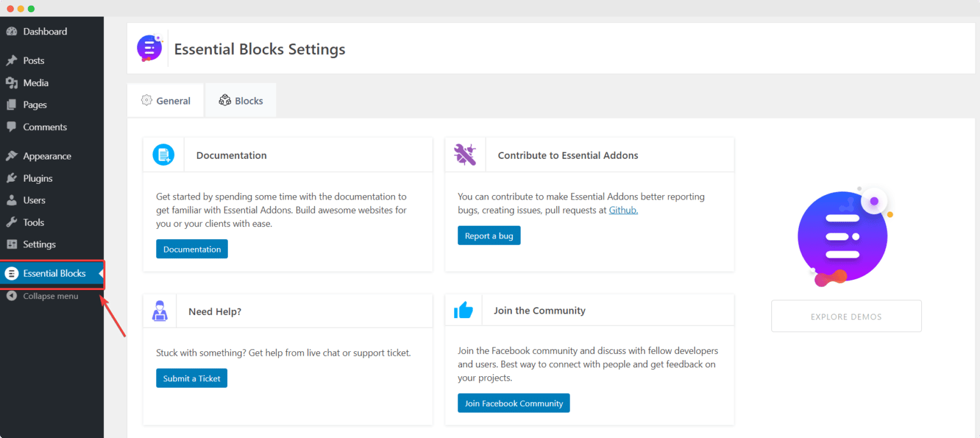Click the blocks icon inside the Blocks tab
Viewport: 980px width, 438px height.
tap(225, 100)
